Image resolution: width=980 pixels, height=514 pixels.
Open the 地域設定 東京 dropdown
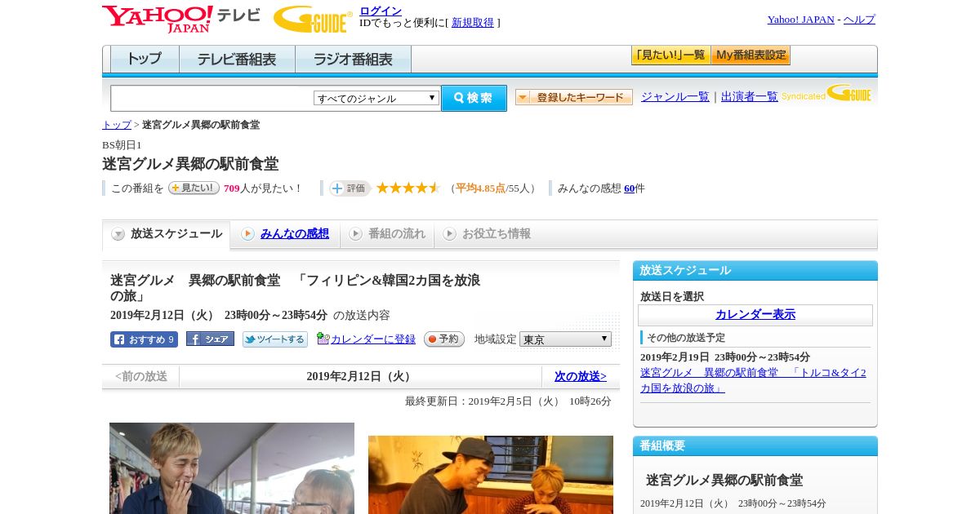(565, 339)
